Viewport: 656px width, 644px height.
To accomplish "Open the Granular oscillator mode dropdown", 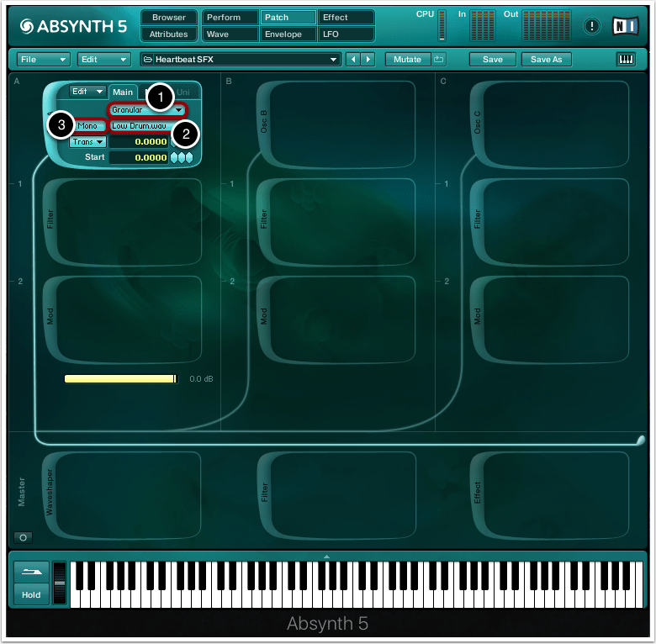I will (x=147, y=110).
